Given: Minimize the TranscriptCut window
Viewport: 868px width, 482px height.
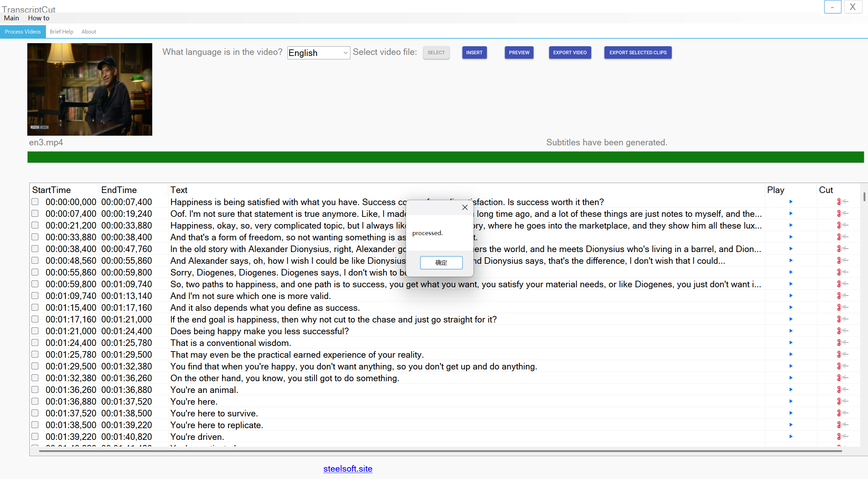Looking at the screenshot, I should [833, 7].
